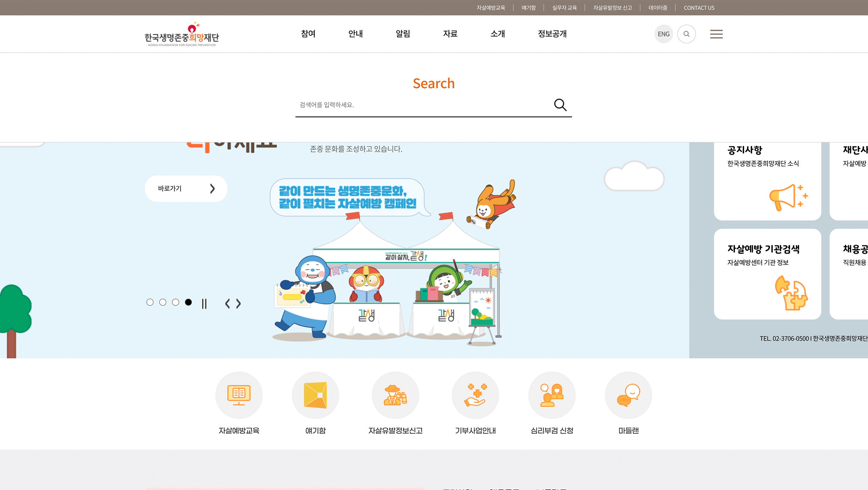The height and width of the screenshot is (490, 868).
Task: Go to next banner slide
Action: [238, 303]
